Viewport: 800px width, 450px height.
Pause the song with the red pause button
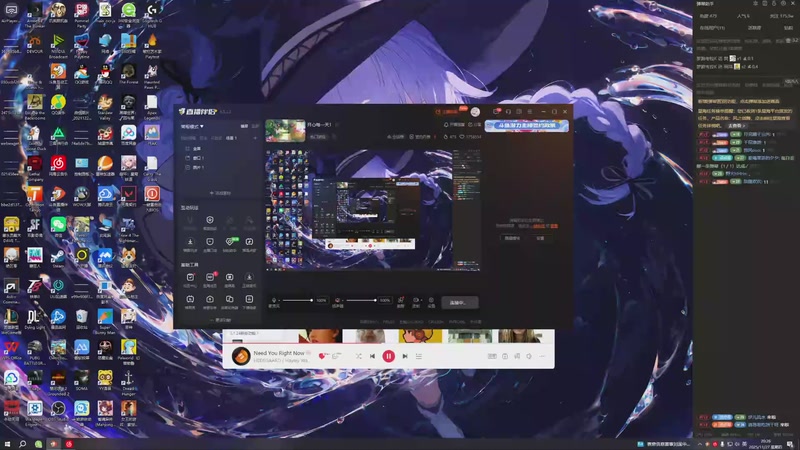pyautogui.click(x=388, y=356)
